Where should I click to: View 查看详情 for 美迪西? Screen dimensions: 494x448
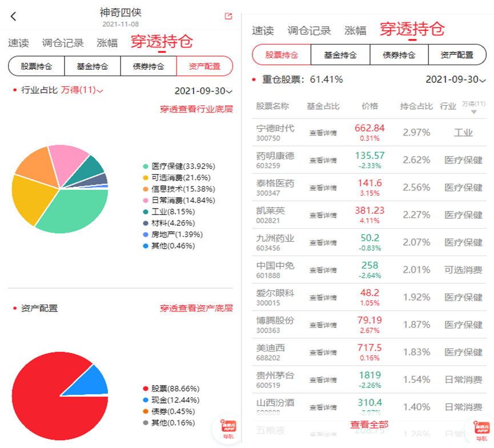(323, 352)
